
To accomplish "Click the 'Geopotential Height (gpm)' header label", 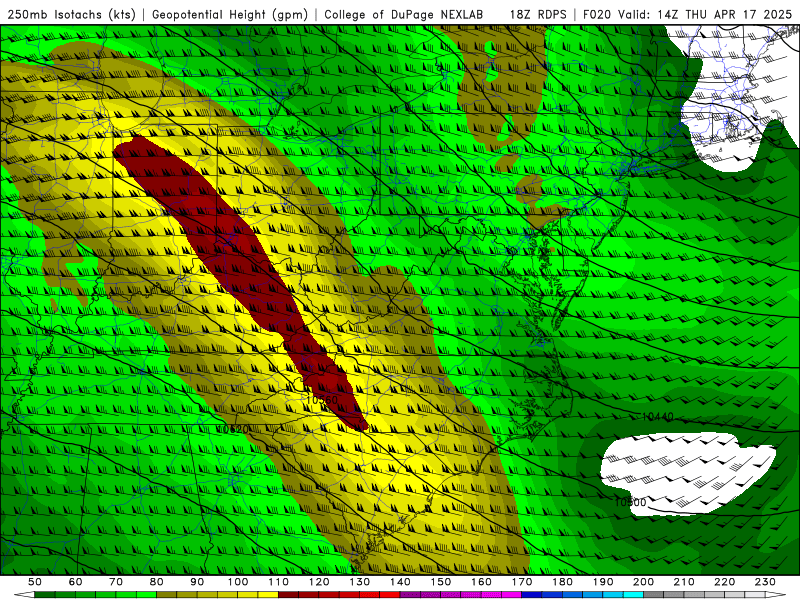I will click(x=230, y=14).
